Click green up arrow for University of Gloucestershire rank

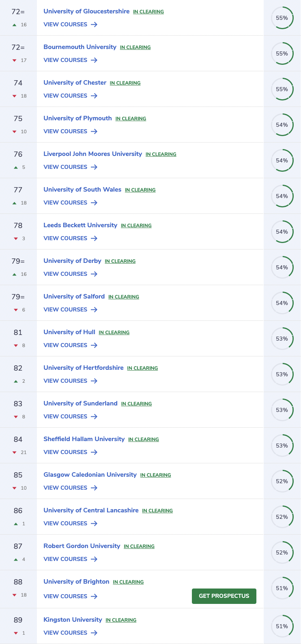pos(15,25)
